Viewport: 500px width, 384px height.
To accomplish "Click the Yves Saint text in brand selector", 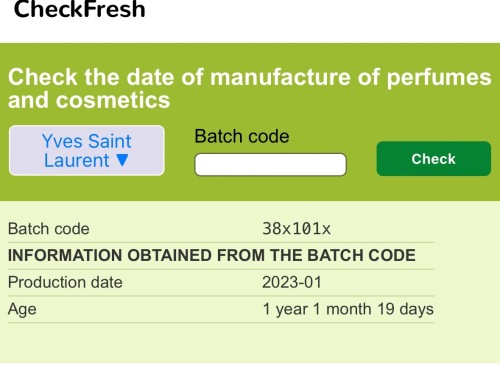I will tap(87, 141).
